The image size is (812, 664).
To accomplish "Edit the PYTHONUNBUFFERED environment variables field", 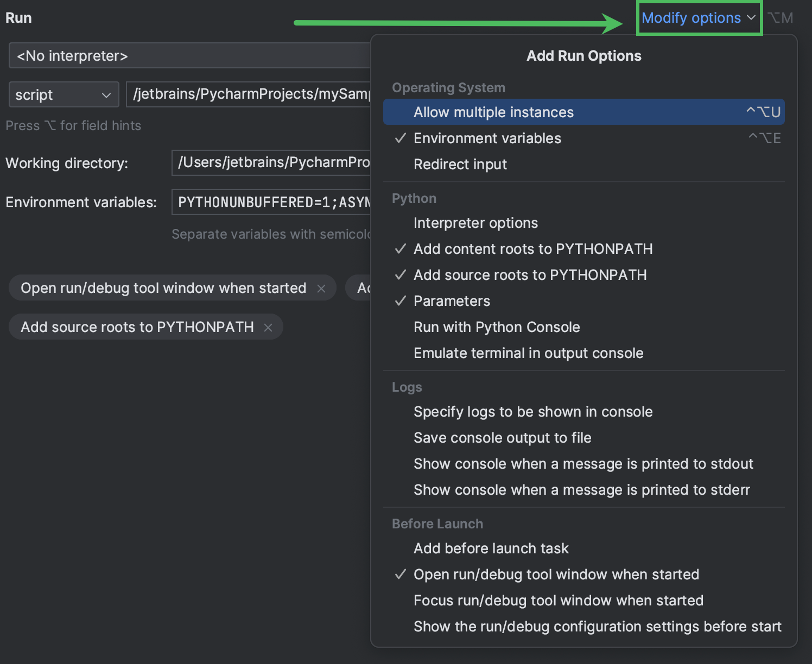I will click(x=271, y=201).
